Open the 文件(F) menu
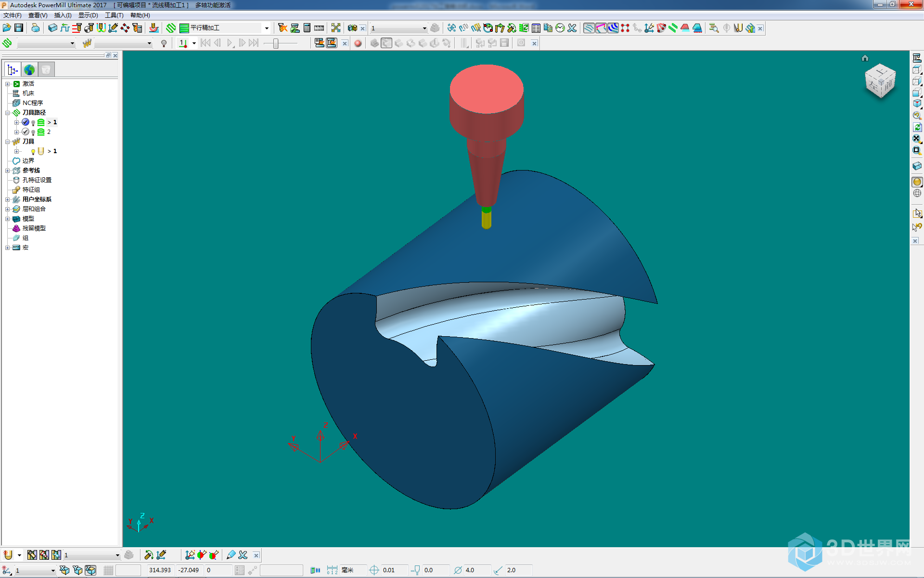This screenshot has width=924, height=578. coord(12,15)
